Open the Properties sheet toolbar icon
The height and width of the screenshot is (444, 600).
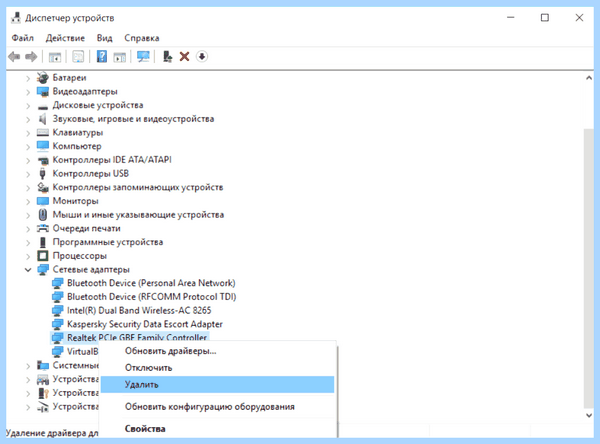[78, 57]
